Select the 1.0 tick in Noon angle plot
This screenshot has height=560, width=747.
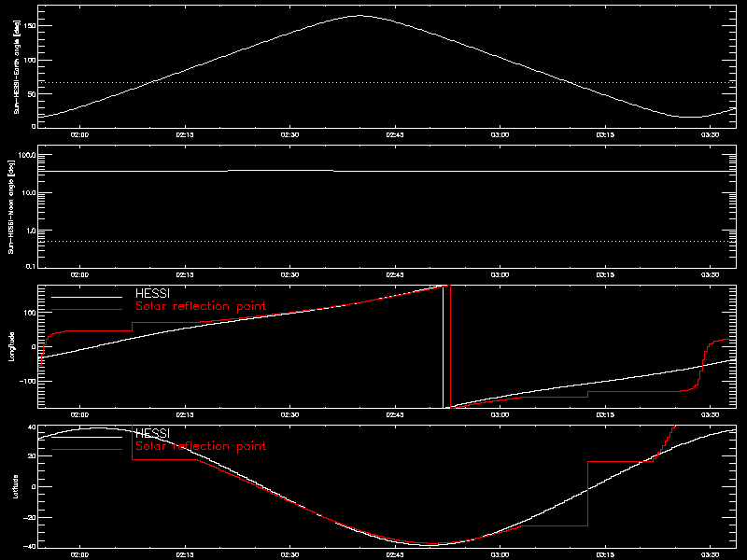tap(31, 231)
